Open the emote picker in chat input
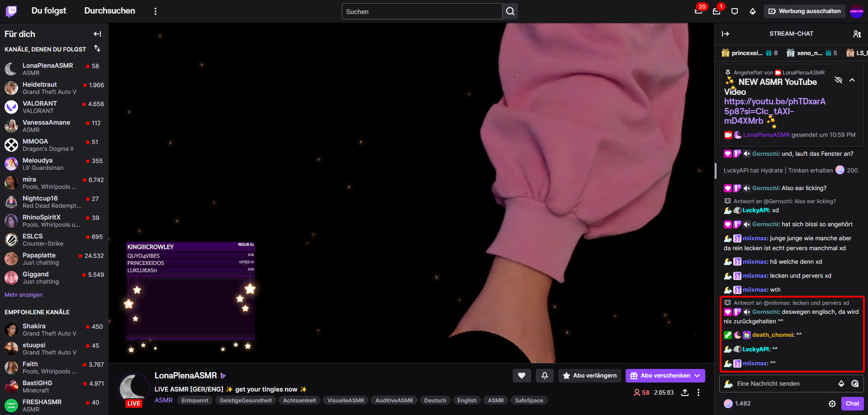Image resolution: width=868 pixels, height=415 pixels. click(x=855, y=383)
